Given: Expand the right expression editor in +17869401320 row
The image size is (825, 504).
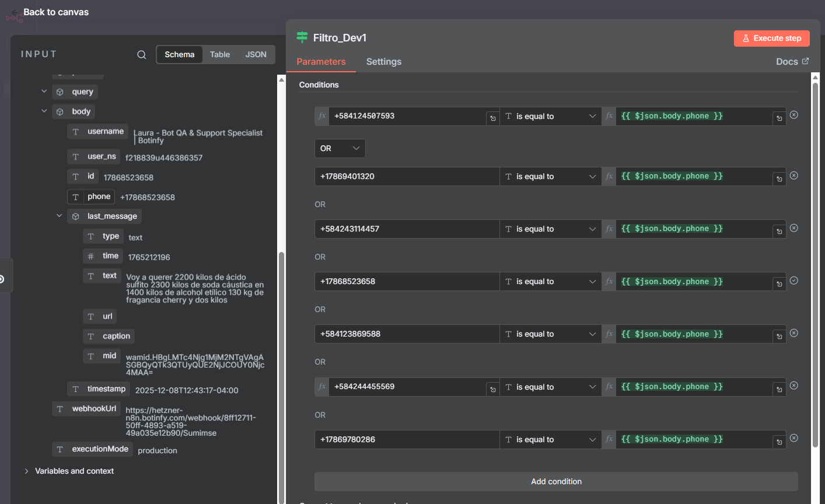Looking at the screenshot, I should tap(779, 179).
